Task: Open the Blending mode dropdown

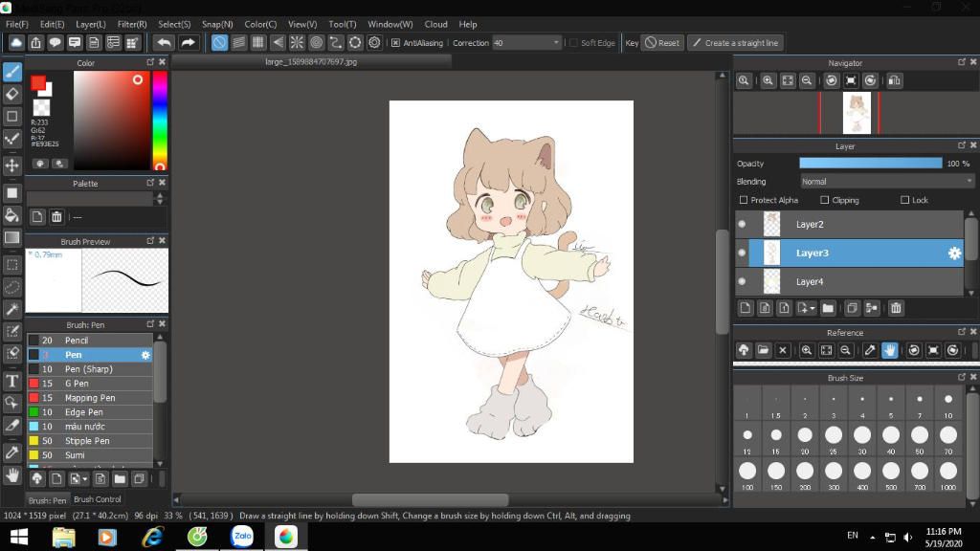Action: (x=887, y=182)
